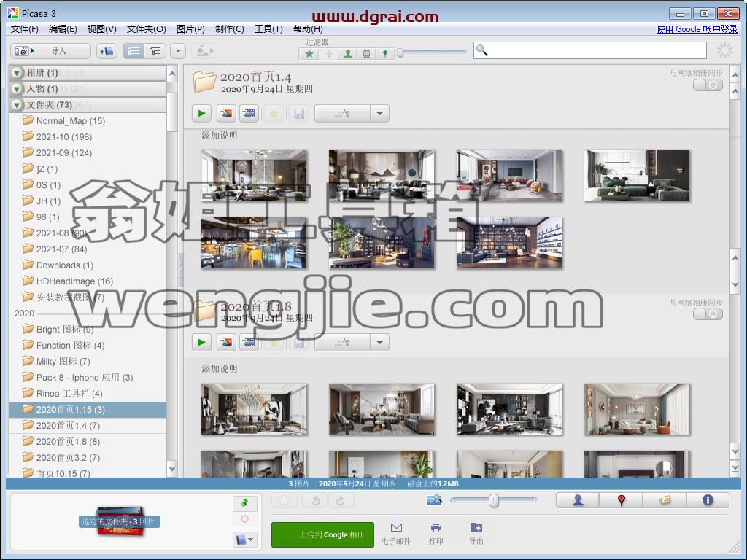Show the People panel

pos(578,500)
